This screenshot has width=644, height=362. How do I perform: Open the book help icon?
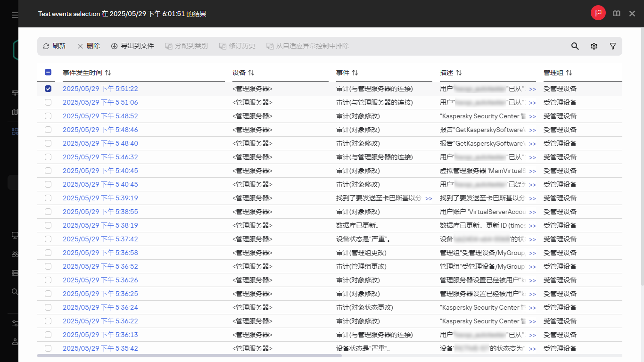coord(616,14)
